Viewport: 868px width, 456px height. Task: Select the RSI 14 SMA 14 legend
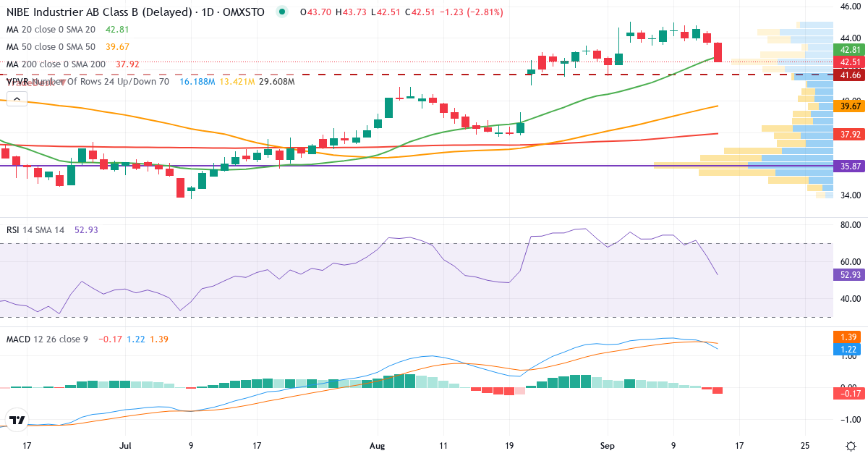coord(35,230)
